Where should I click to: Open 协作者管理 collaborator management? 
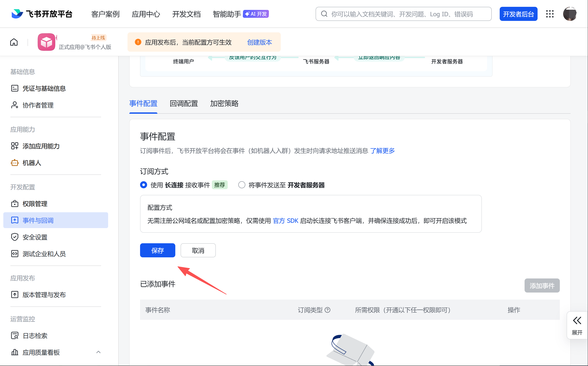[38, 105]
